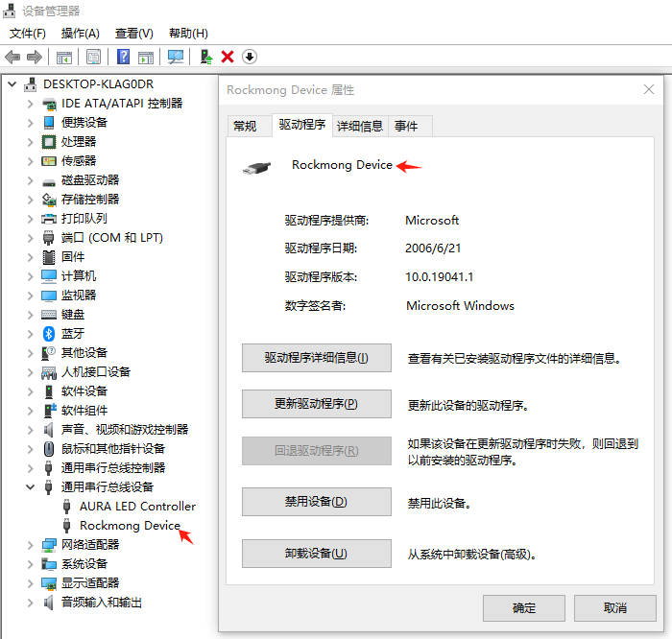Screen dimensions: 672x639
Task: Click the 网络适配器 network icon
Action: point(49,545)
